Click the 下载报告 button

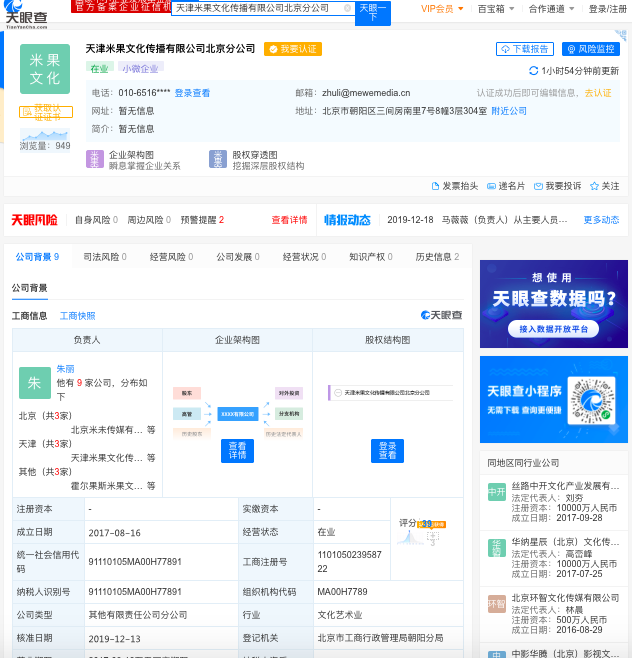coord(525,49)
